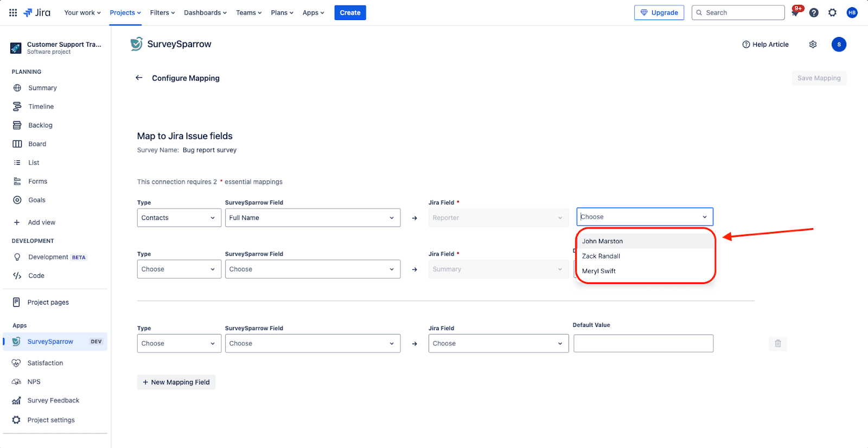Click the notifications bell icon
868x448 pixels.
click(795, 12)
